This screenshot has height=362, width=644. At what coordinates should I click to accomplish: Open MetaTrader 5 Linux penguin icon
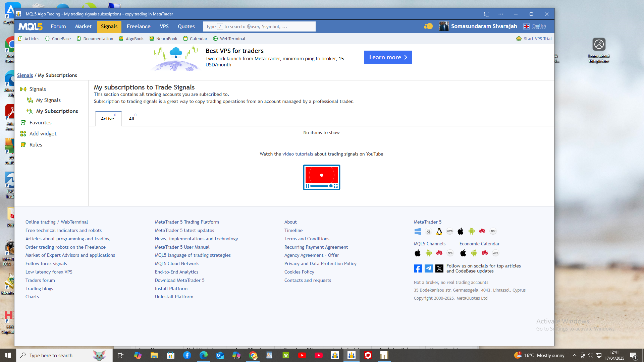439,231
